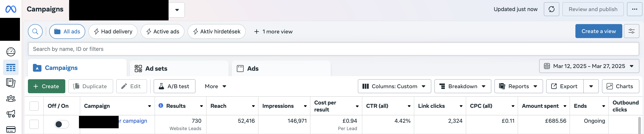Open the Mar 12 – Mar 27 date range picker
Image resolution: width=644 pixels, height=134 pixels.
(x=589, y=66)
